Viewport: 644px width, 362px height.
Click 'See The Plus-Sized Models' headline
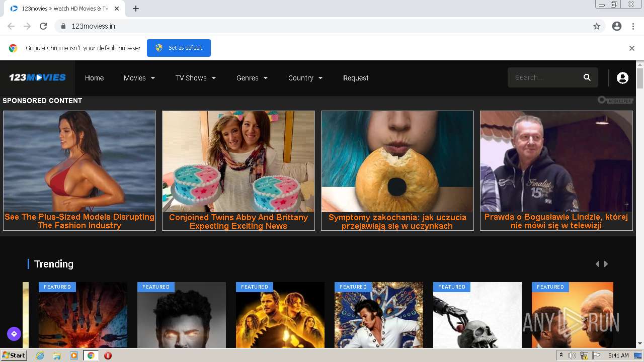pos(79,221)
